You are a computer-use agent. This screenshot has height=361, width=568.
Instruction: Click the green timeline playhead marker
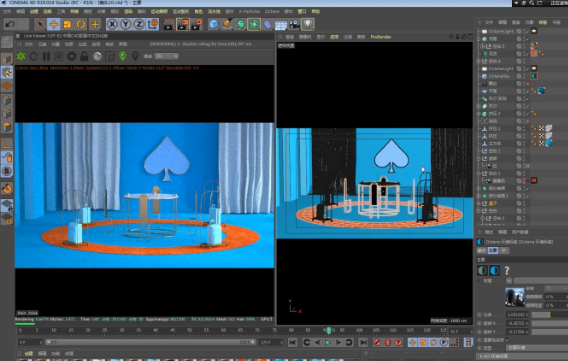tap(329, 330)
